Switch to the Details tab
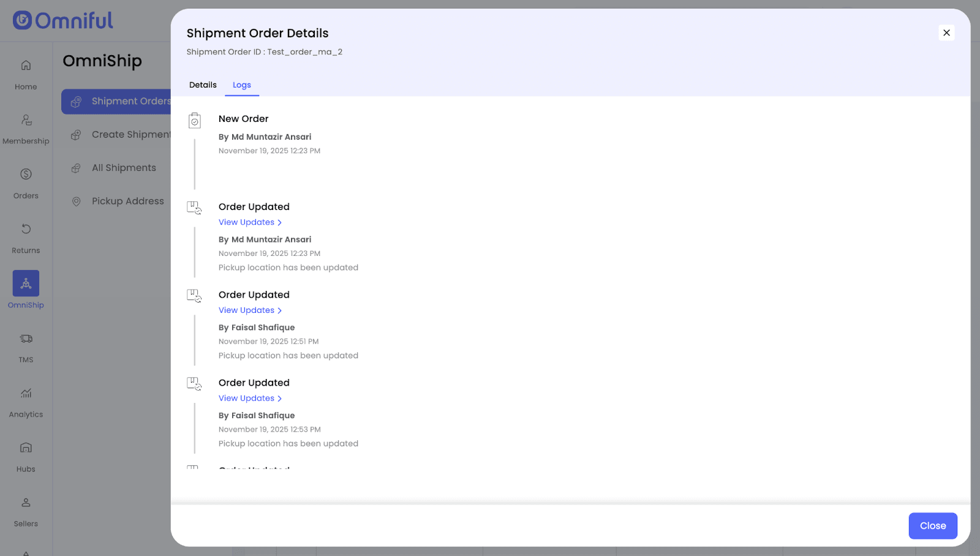This screenshot has width=980, height=556. [203, 85]
